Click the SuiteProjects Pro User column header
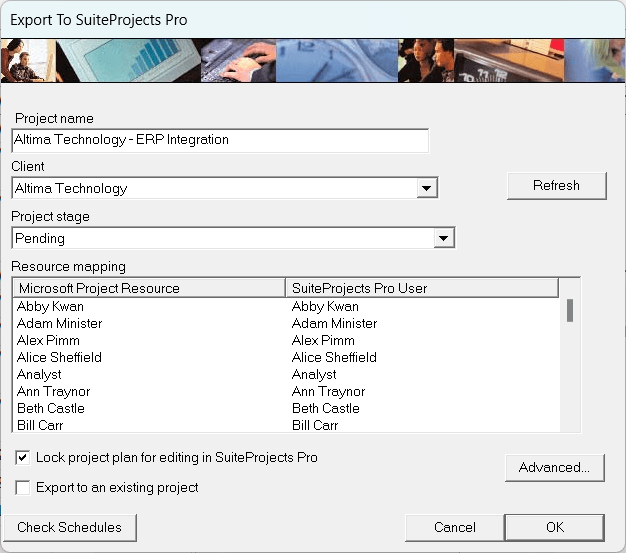 coord(422,288)
